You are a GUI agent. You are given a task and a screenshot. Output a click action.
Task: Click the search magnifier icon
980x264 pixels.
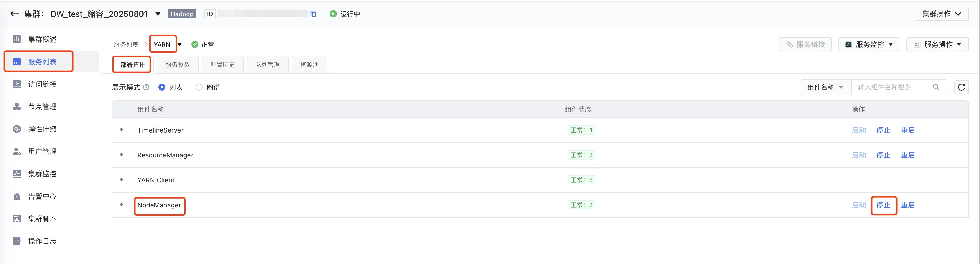[936, 87]
